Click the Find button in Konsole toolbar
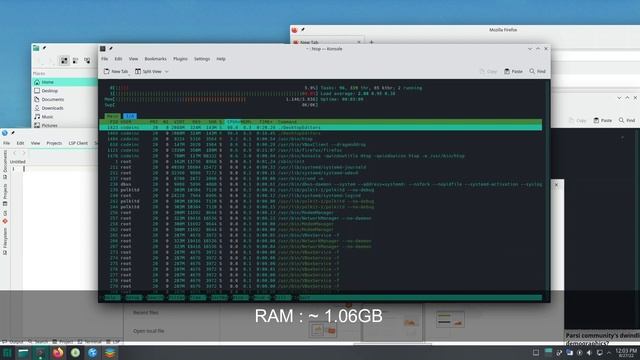The image size is (640, 360). (538, 71)
